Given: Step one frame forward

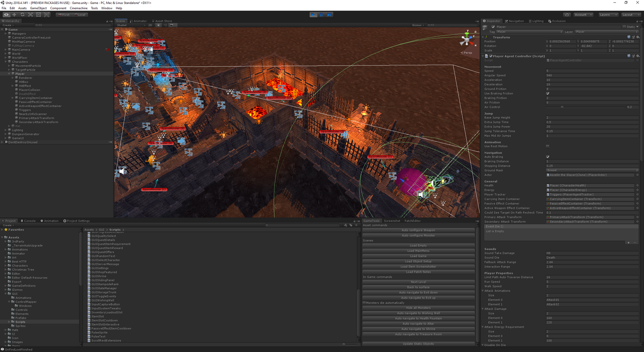Looking at the screenshot, I should pos(329,14).
